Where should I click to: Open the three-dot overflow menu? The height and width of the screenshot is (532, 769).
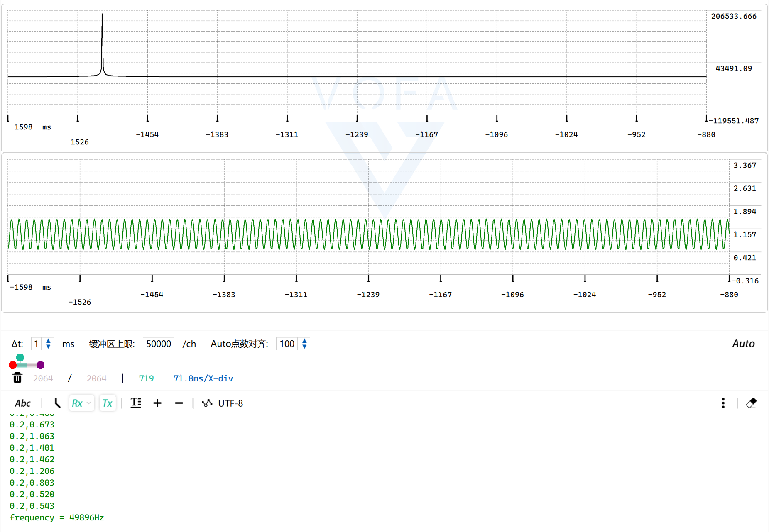723,403
